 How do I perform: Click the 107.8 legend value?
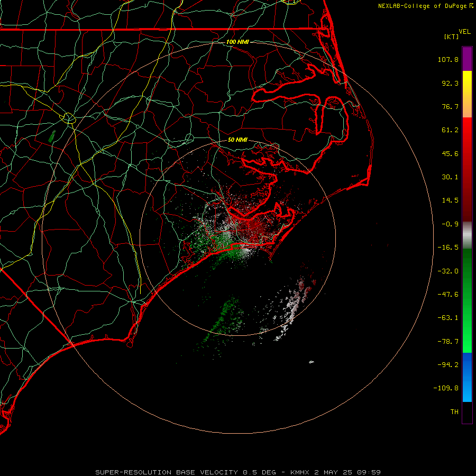[448, 59]
